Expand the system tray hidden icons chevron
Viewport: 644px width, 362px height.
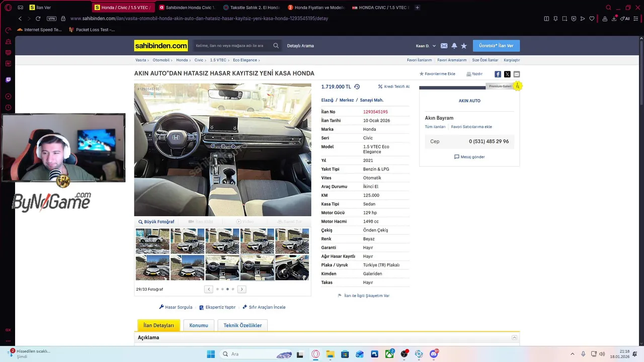click(572, 354)
